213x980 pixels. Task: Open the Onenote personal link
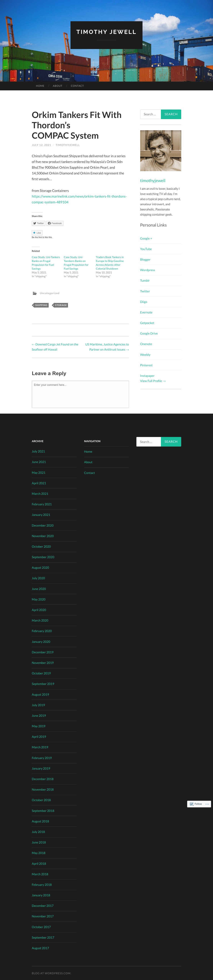[146, 344]
